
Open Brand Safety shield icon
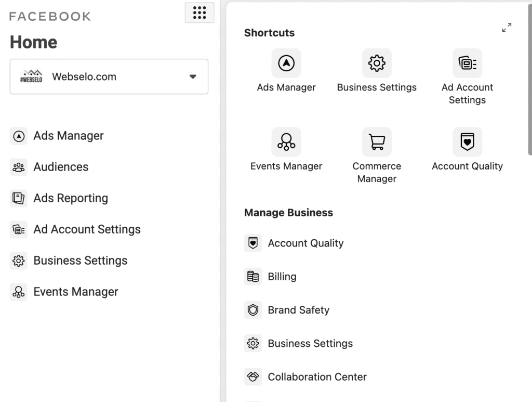pos(253,310)
